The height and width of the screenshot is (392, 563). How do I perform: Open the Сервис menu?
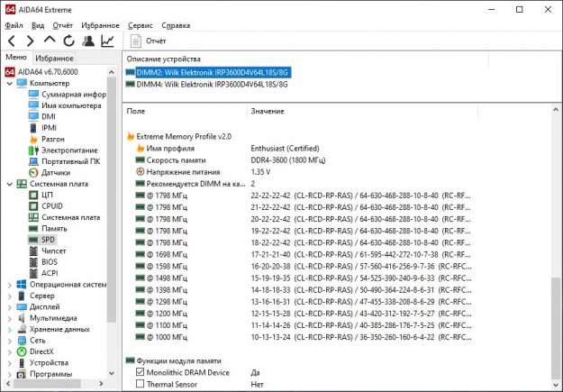pyautogui.click(x=140, y=25)
